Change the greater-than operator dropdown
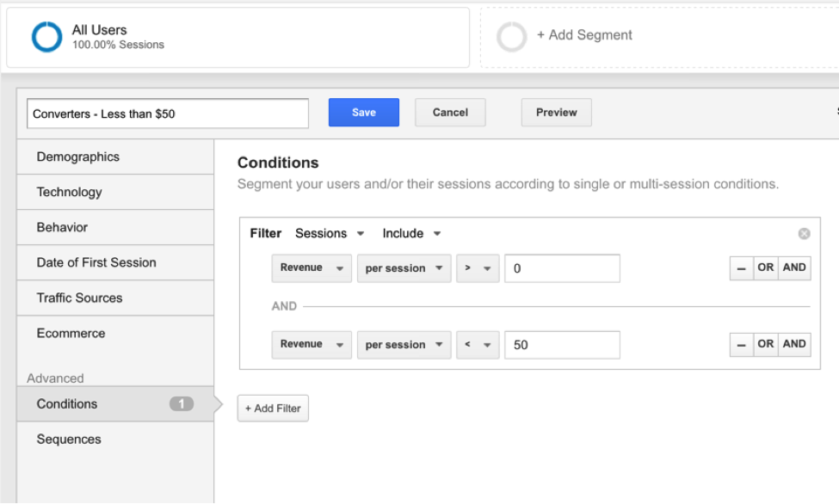Screen dimensions: 839x504 478,268
